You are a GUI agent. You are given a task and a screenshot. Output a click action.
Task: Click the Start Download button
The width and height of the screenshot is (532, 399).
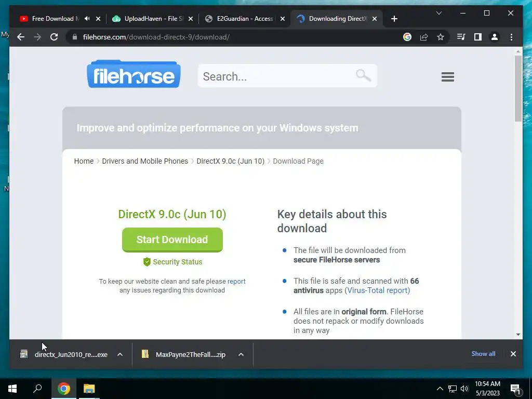pos(172,240)
